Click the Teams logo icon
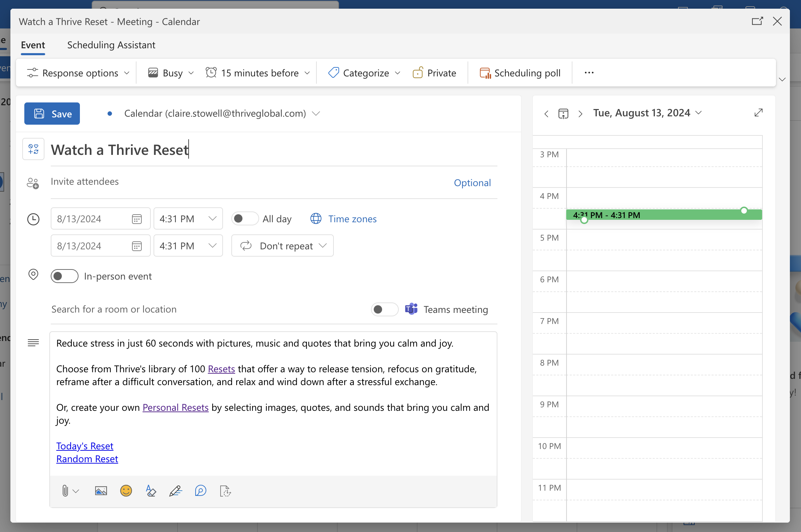This screenshot has width=801, height=532. pos(411,309)
